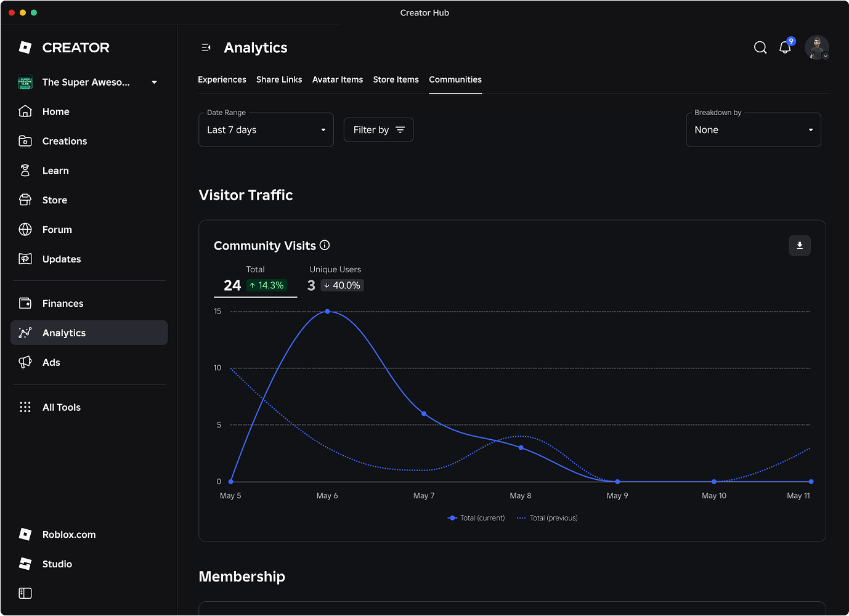Switch to the Experiences tab
Viewport: 849px width, 616px height.
click(x=222, y=79)
